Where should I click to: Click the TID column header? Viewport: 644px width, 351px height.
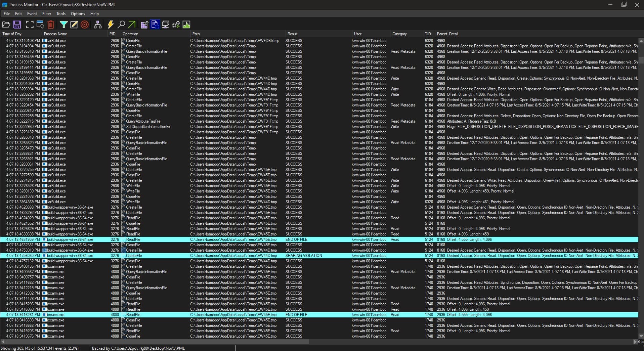tap(429, 34)
